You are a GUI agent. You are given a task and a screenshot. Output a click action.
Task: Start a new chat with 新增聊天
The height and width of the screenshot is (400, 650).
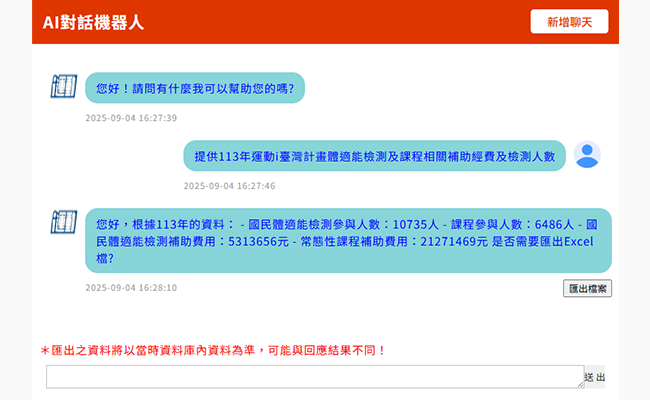point(569,21)
